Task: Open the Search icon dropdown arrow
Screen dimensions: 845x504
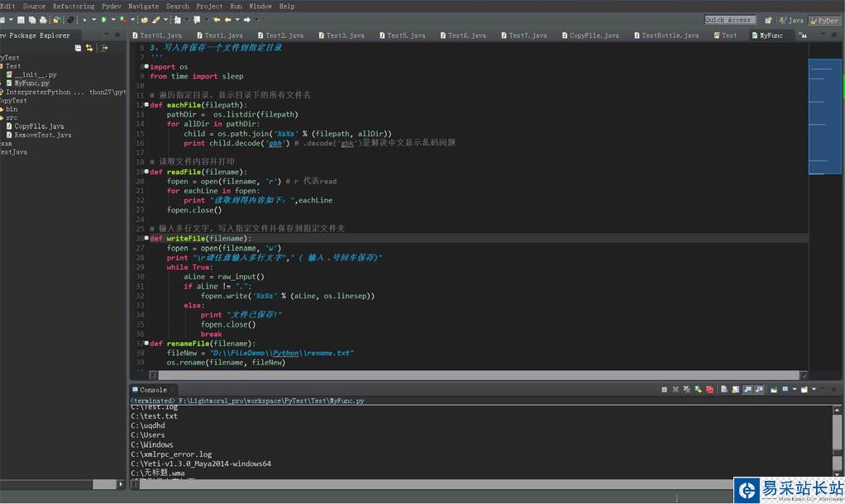Action: [x=165, y=20]
